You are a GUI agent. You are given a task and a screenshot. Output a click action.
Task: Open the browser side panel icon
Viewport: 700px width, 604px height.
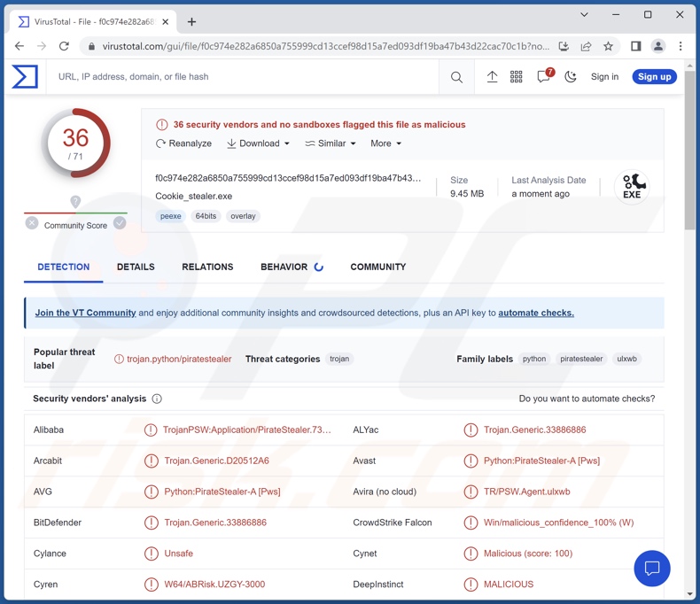coord(635,46)
